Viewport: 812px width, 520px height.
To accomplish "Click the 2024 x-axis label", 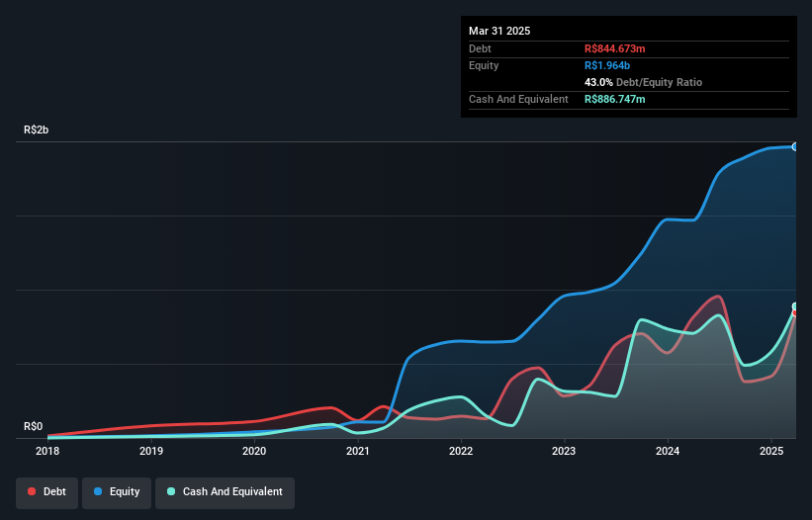I will point(668,451).
